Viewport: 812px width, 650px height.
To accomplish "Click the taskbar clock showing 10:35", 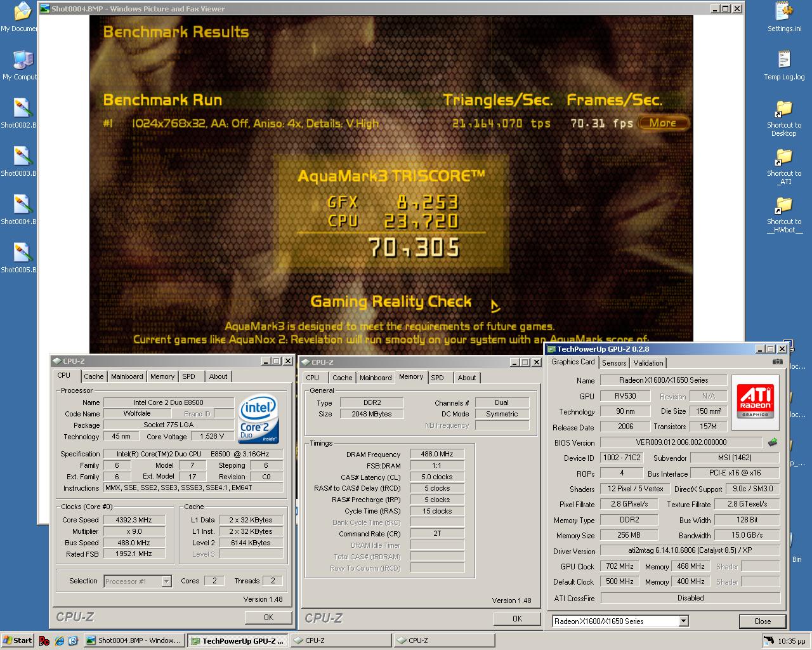I will [x=792, y=641].
